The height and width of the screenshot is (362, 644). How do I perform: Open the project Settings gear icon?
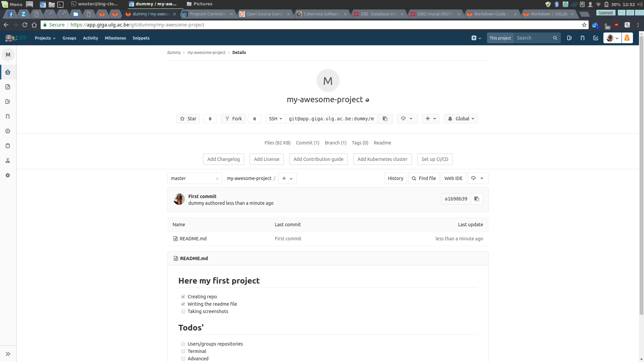8,175
